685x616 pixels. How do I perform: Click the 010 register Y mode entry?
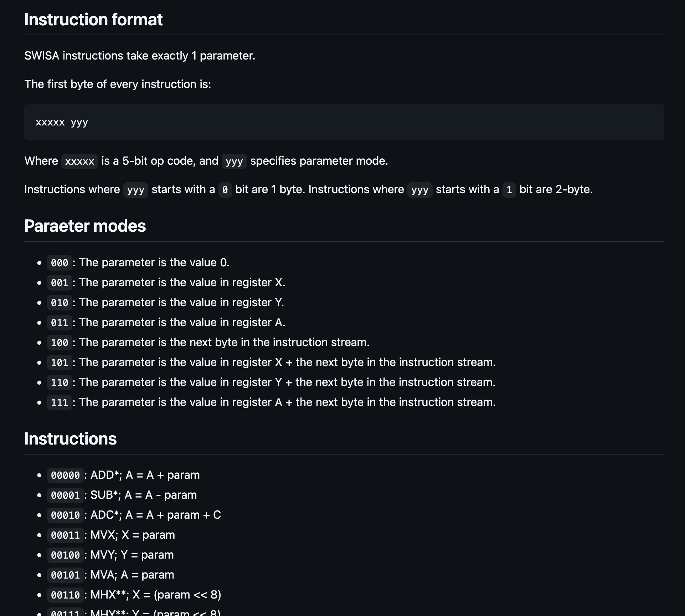point(60,303)
